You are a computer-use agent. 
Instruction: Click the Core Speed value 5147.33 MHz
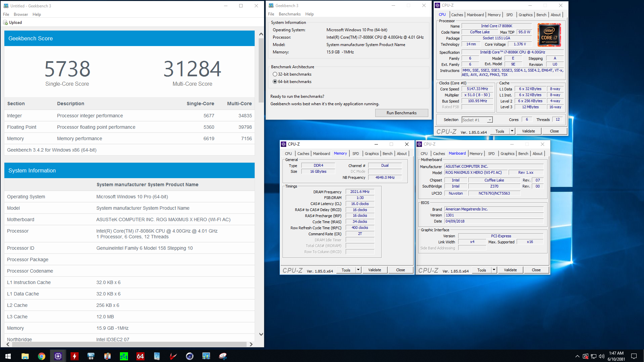(477, 89)
